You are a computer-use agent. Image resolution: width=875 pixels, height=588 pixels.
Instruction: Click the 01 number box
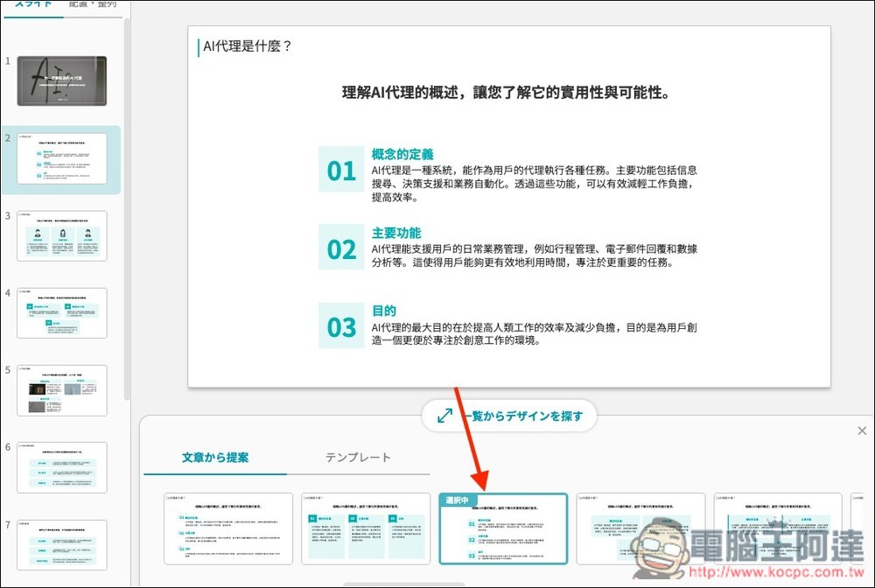coord(341,170)
